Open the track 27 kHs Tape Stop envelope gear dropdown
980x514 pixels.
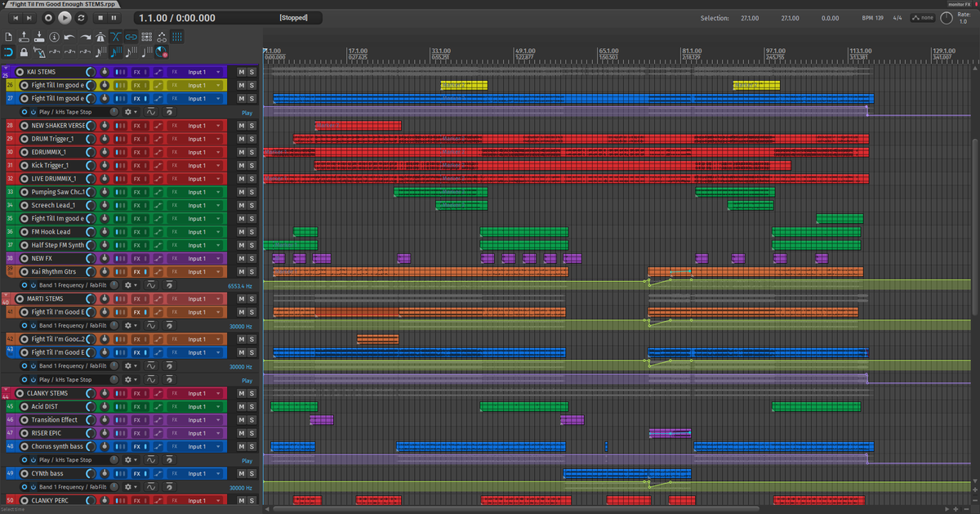point(130,112)
